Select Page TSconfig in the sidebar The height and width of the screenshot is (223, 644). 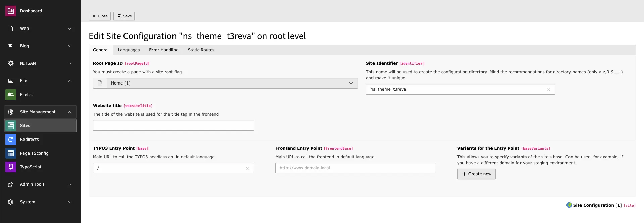pos(34,153)
